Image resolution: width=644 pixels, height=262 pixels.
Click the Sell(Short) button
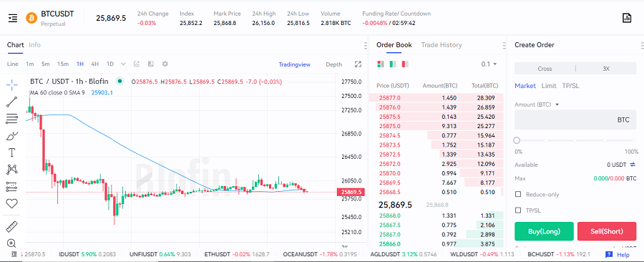coord(607,231)
